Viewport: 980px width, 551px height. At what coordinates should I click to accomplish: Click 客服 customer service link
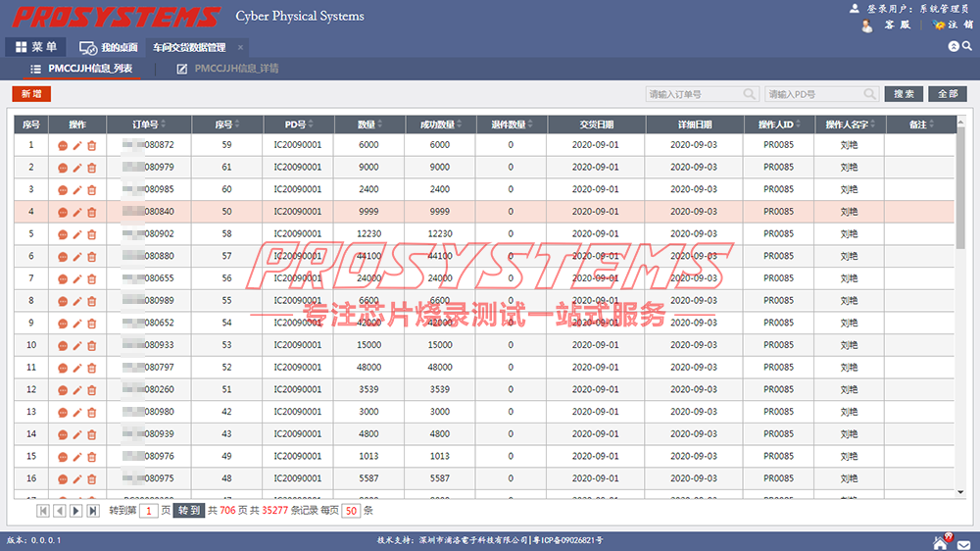[897, 25]
